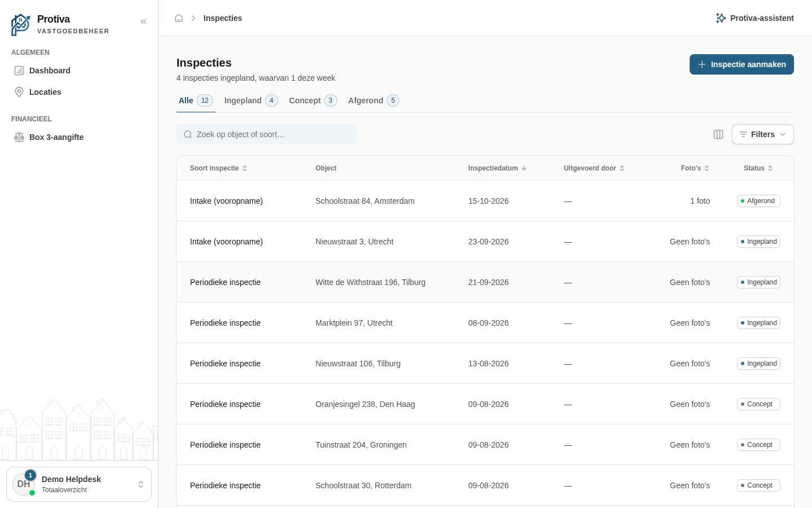Click the search field for object of soort
Image resolution: width=812 pixels, height=508 pixels.
pos(267,134)
